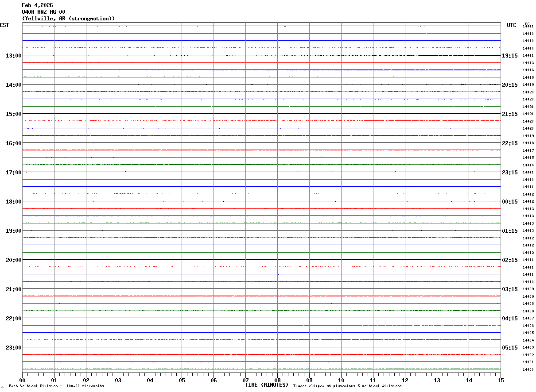
Task: Click the 07 minute tick on the axis
Action: 245,380
